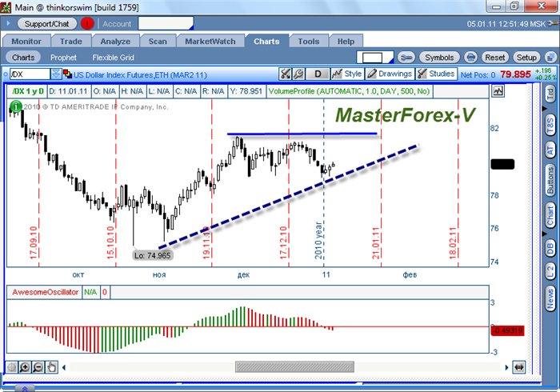Click the thinkorswim title bar app icon
560x392 pixels.
pyautogui.click(x=6, y=6)
